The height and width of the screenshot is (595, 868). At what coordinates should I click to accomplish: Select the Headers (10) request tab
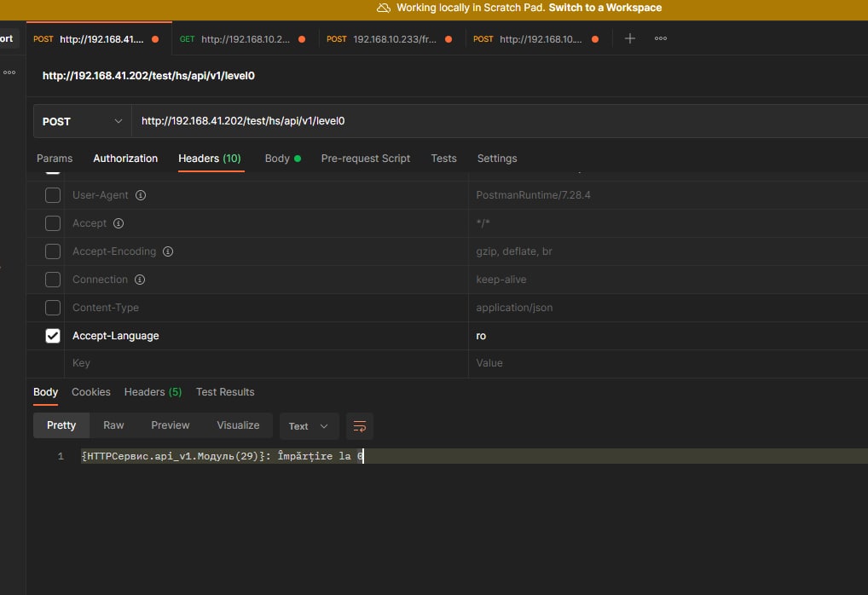tap(210, 159)
